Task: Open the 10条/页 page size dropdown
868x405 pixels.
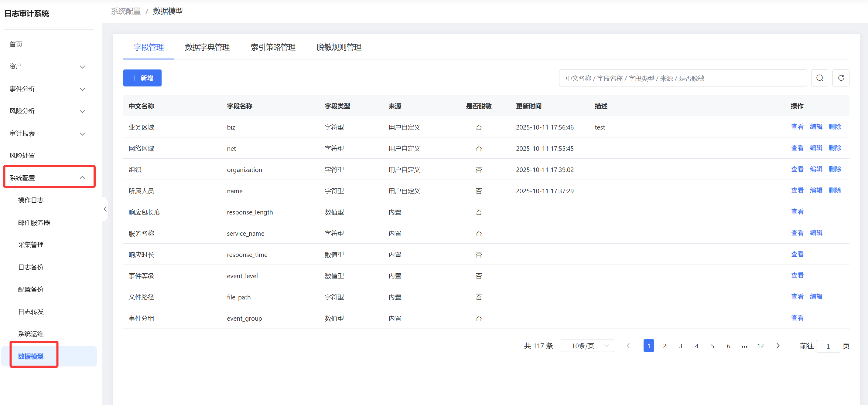Action: [587, 346]
